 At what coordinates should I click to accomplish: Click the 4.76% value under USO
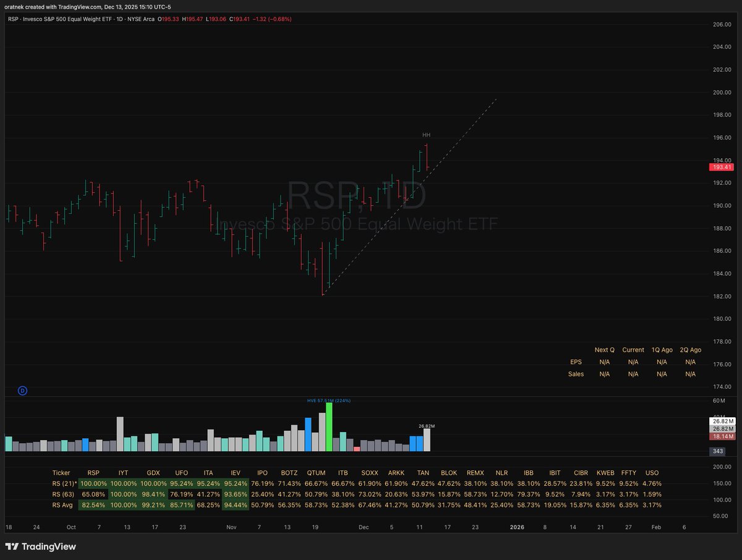click(x=652, y=483)
